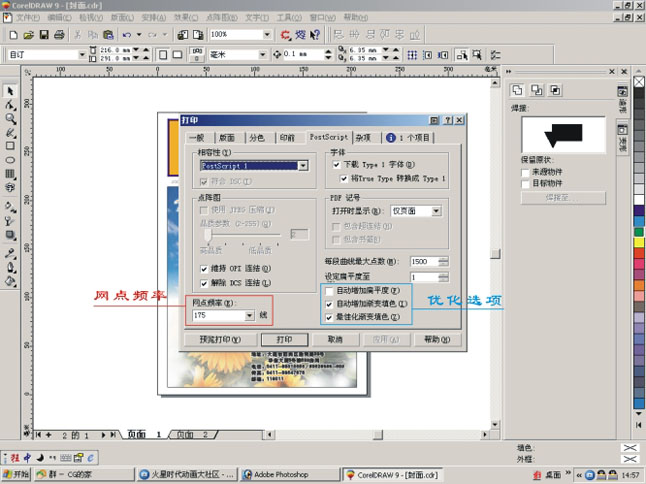Select the Zoom magnifier tool
This screenshot has width=646, height=484.
click(10, 118)
